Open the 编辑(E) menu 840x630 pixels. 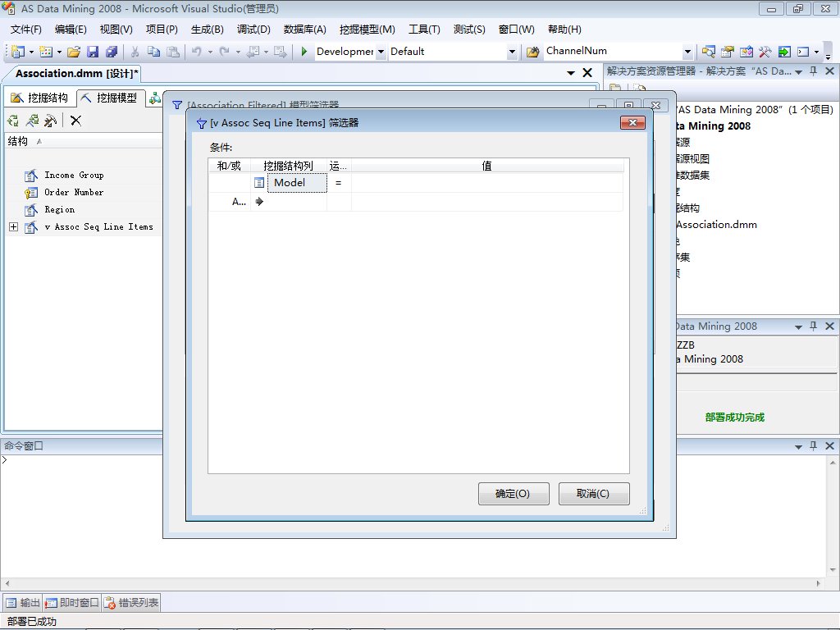71,30
